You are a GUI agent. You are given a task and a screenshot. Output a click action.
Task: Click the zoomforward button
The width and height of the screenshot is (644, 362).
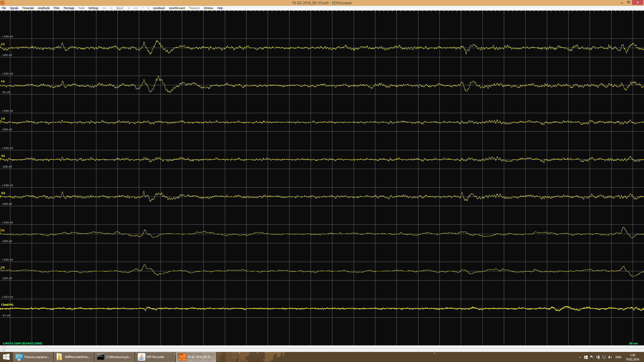[177, 8]
